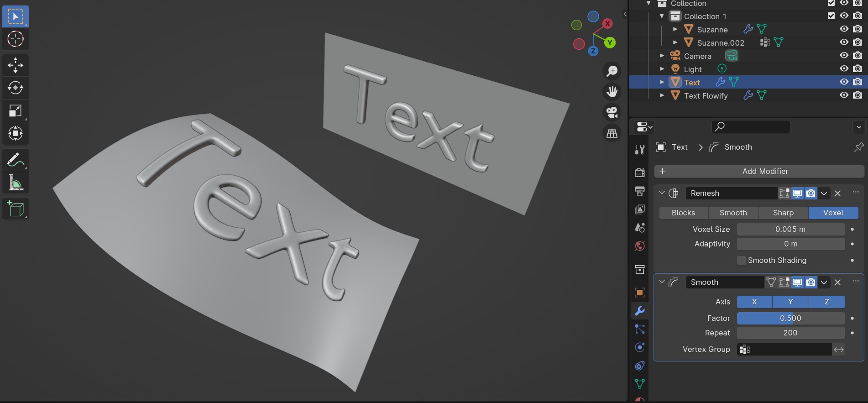The height and width of the screenshot is (403, 868).
Task: Open Smooth modifier dropdown menu arrow
Action: [x=824, y=282]
